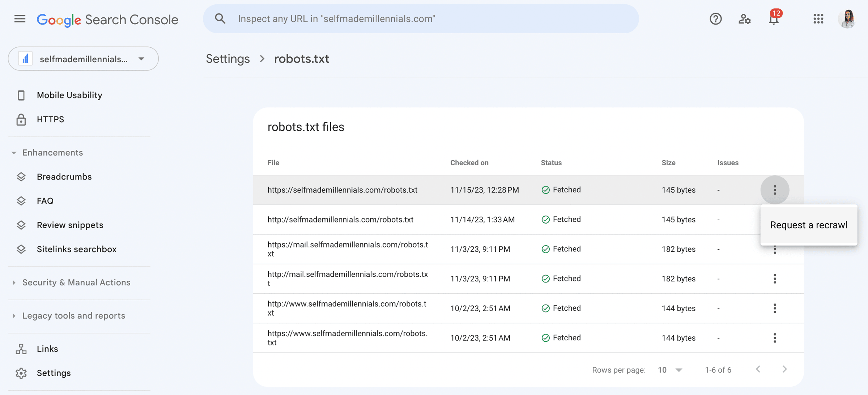Image resolution: width=868 pixels, height=395 pixels.
Task: Open the HTTPS report
Action: (50, 119)
